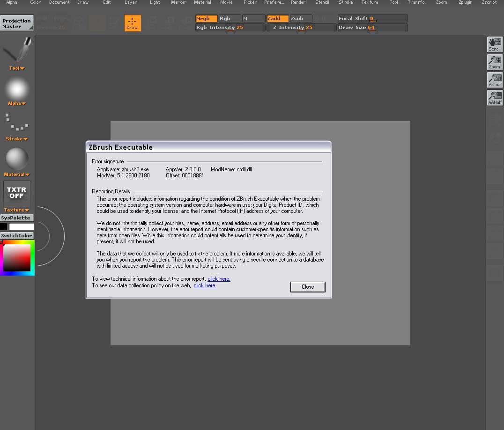Select the black secondary color swatch

click(4, 227)
